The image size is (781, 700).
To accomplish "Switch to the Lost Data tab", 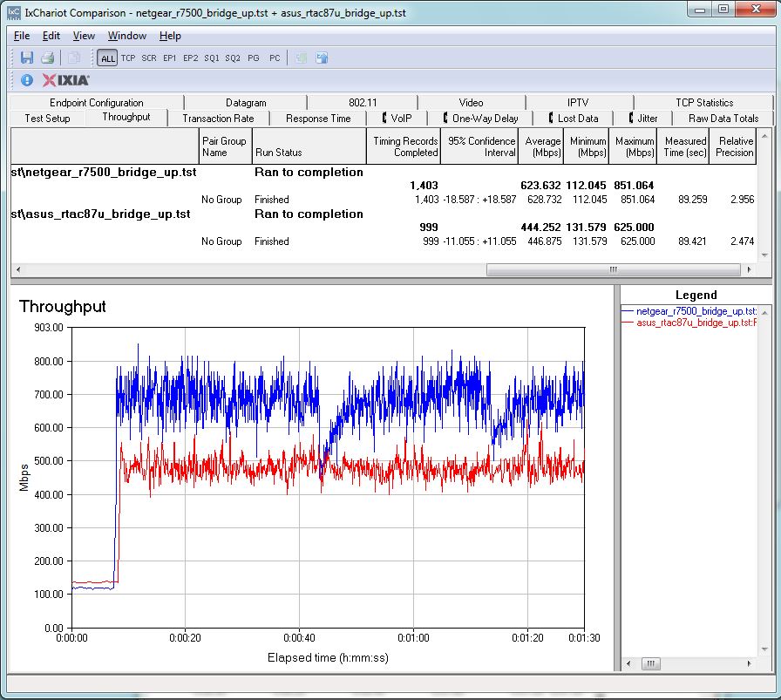I will [x=574, y=119].
